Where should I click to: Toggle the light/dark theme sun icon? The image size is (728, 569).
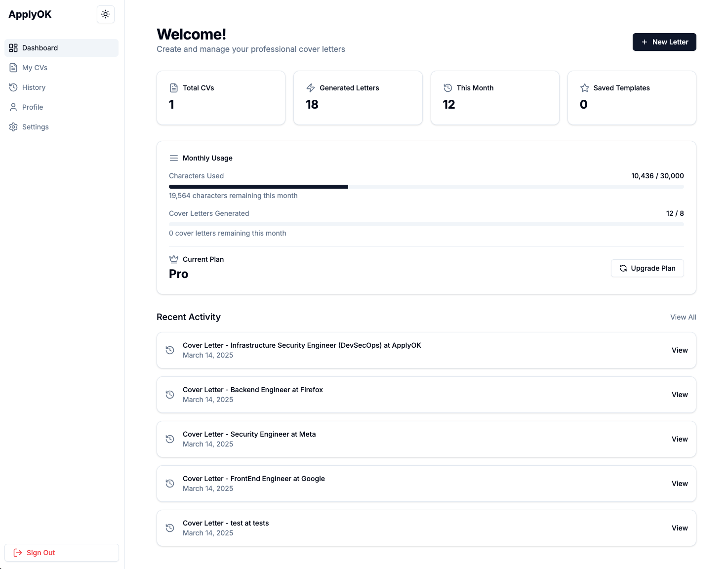click(x=106, y=14)
